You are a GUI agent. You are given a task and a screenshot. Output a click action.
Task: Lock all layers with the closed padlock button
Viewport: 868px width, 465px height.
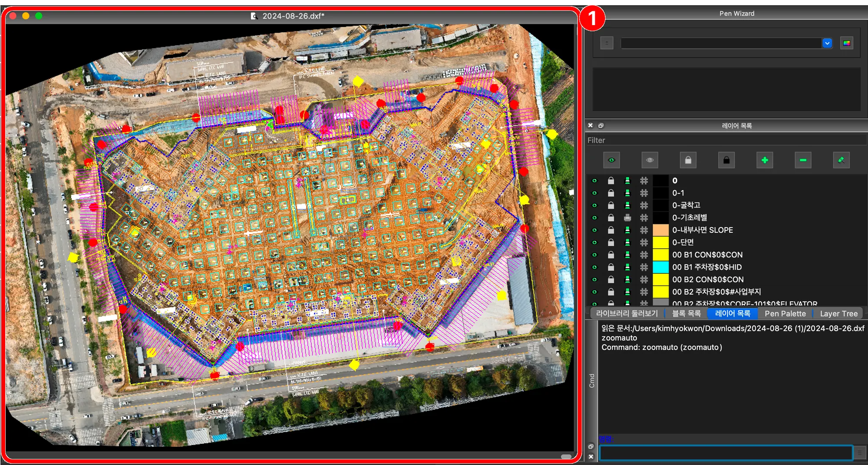tap(726, 160)
